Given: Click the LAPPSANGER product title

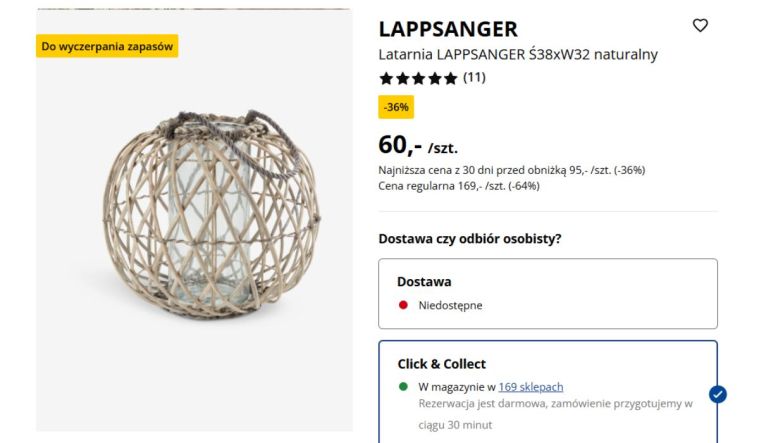Looking at the screenshot, I should (448, 29).
